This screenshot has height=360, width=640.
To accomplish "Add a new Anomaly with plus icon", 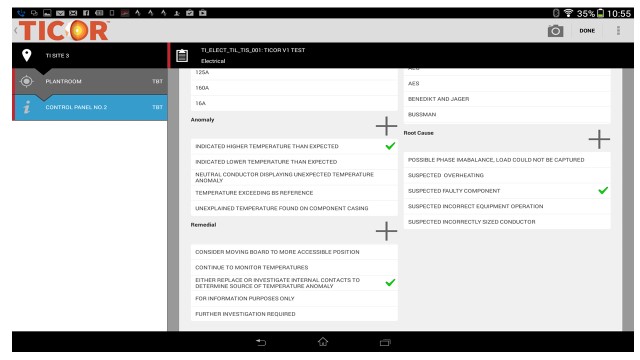I will [x=386, y=126].
